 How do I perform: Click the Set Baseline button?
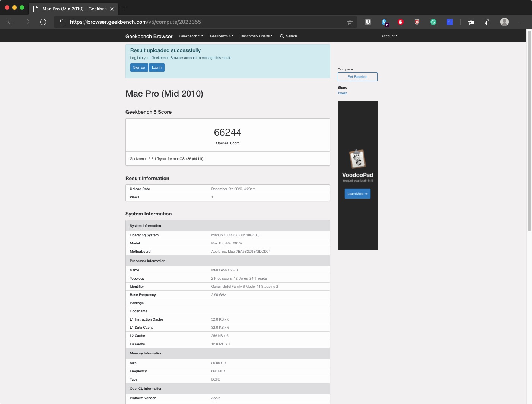point(357,77)
